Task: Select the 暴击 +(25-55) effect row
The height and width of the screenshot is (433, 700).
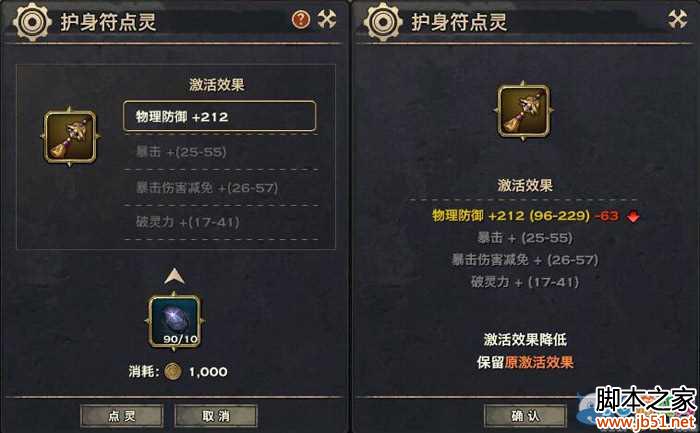Action: (x=221, y=152)
